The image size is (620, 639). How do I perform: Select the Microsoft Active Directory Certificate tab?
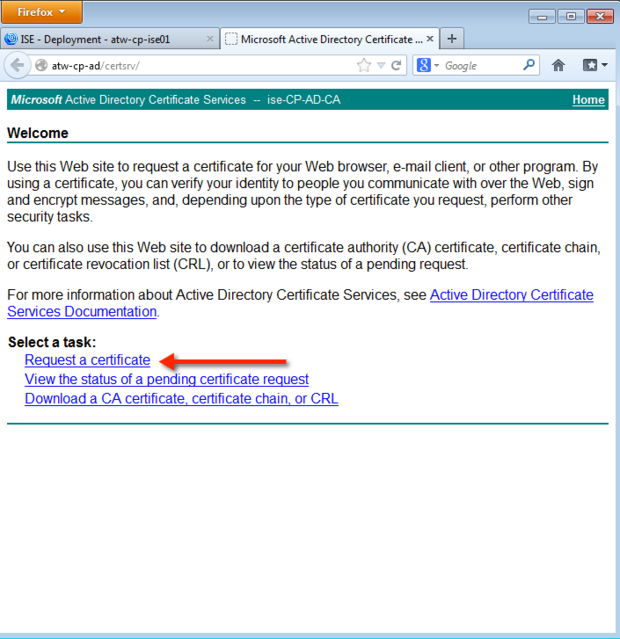click(329, 39)
